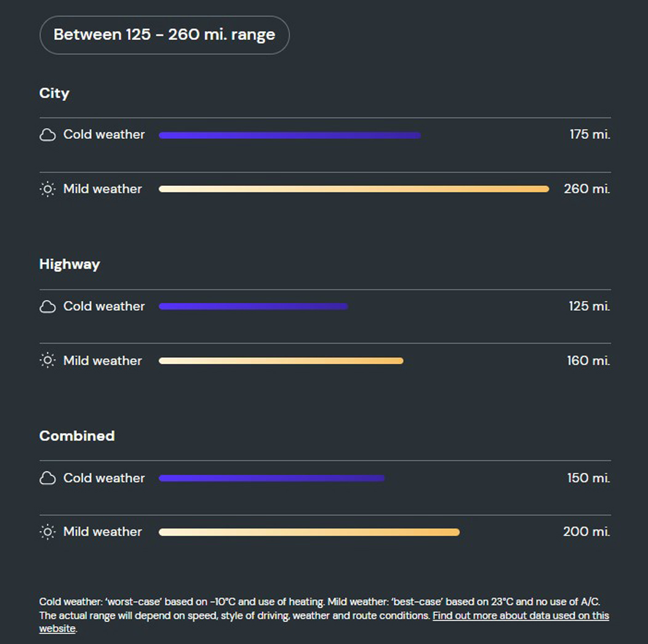Click the yellow Highway mild weather range bar
Viewport: 648px width, 644px height.
coord(281,361)
